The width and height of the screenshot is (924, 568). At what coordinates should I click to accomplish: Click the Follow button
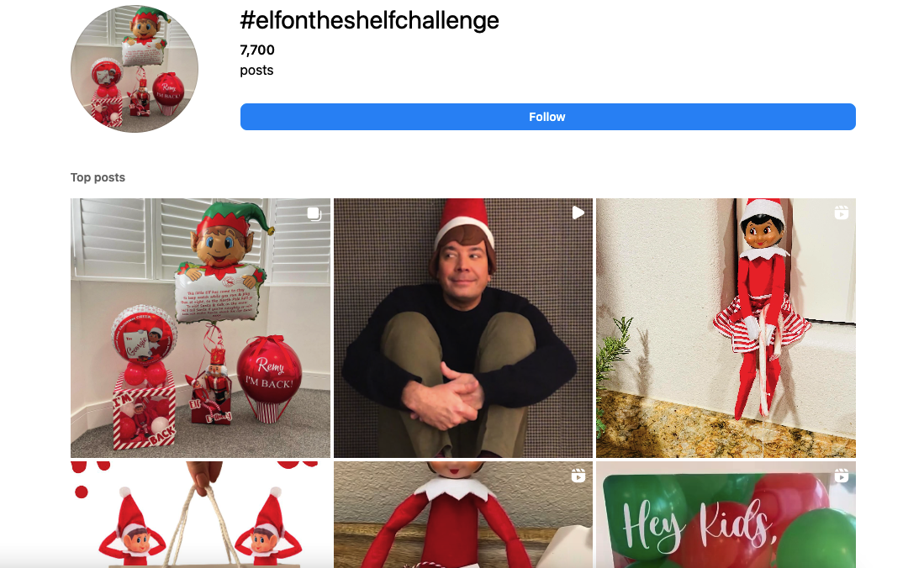pyautogui.click(x=547, y=117)
